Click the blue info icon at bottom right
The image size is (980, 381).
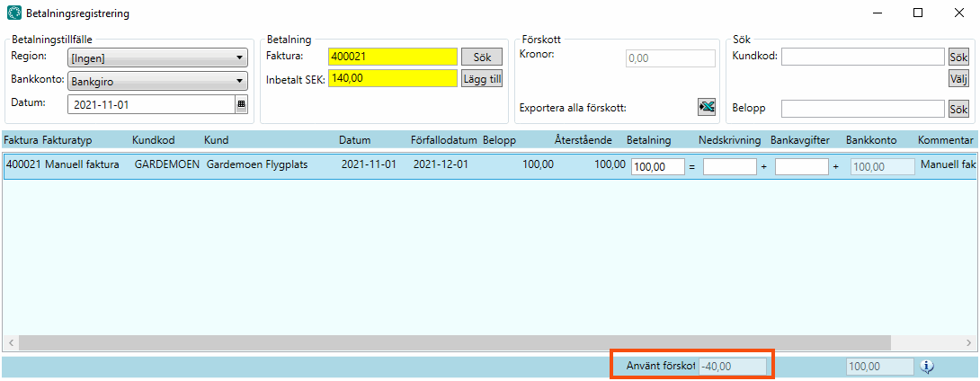pos(928,367)
